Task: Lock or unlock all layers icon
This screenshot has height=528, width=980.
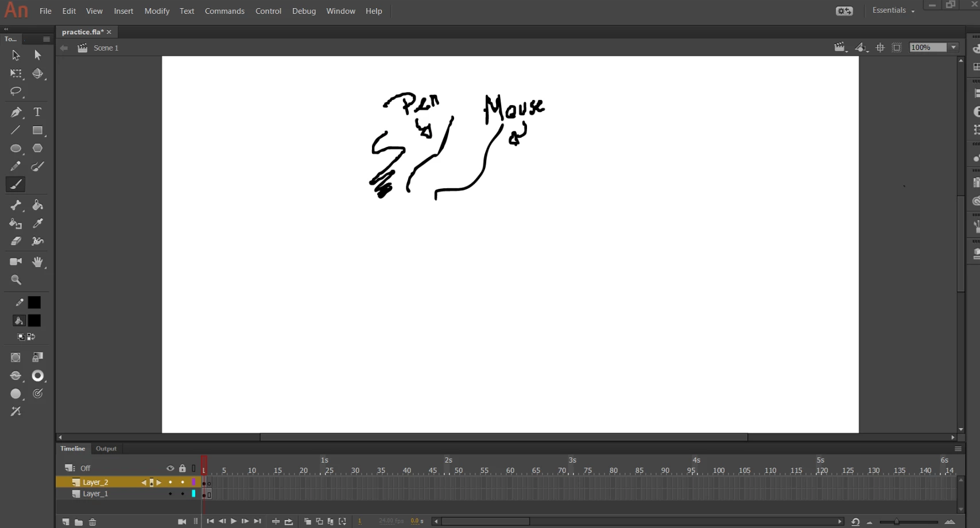Action: pyautogui.click(x=183, y=468)
